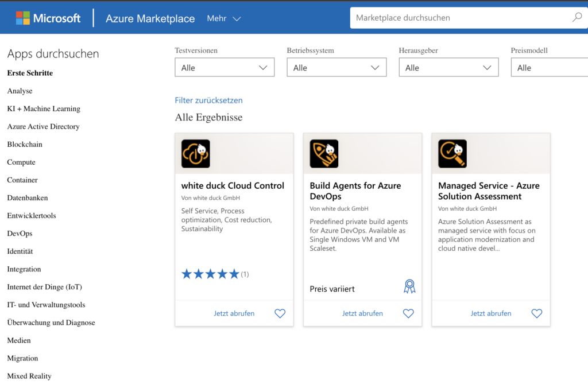The height and width of the screenshot is (388, 588).
Task: Go to Datenbanken category
Action: click(x=28, y=198)
